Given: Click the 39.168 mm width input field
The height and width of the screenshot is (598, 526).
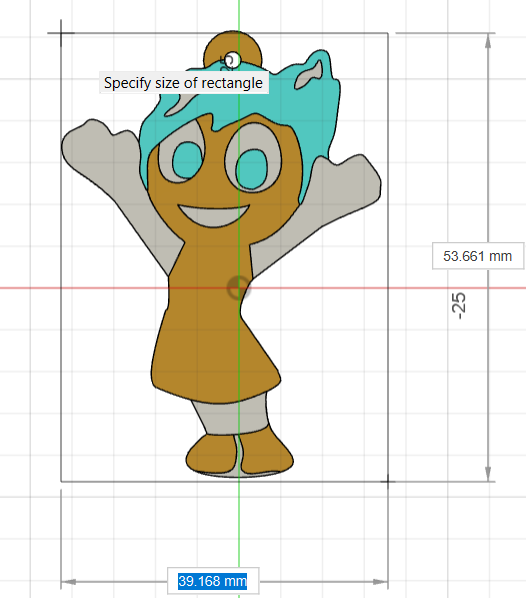Looking at the screenshot, I should tap(213, 581).
